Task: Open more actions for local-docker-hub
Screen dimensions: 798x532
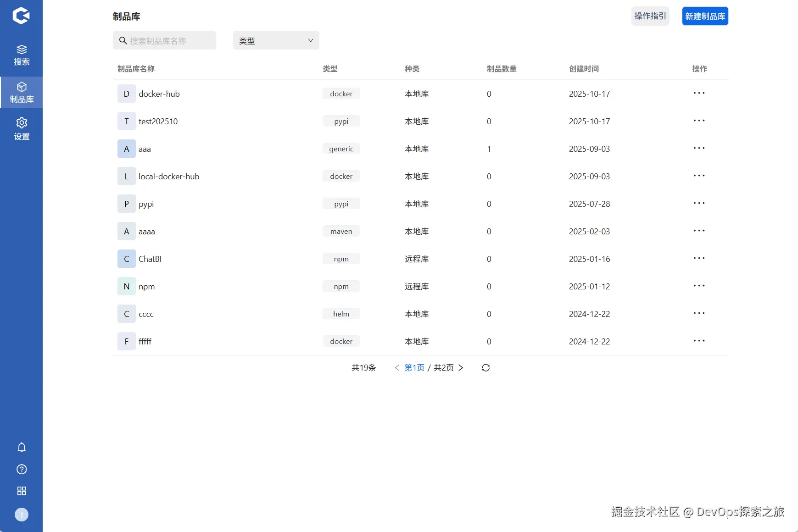Action: coord(699,176)
